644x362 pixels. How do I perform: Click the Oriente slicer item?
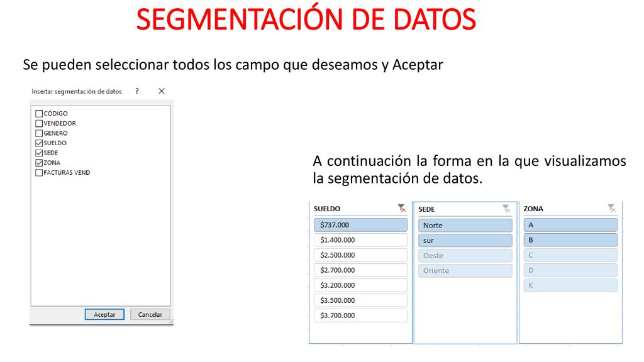465,270
